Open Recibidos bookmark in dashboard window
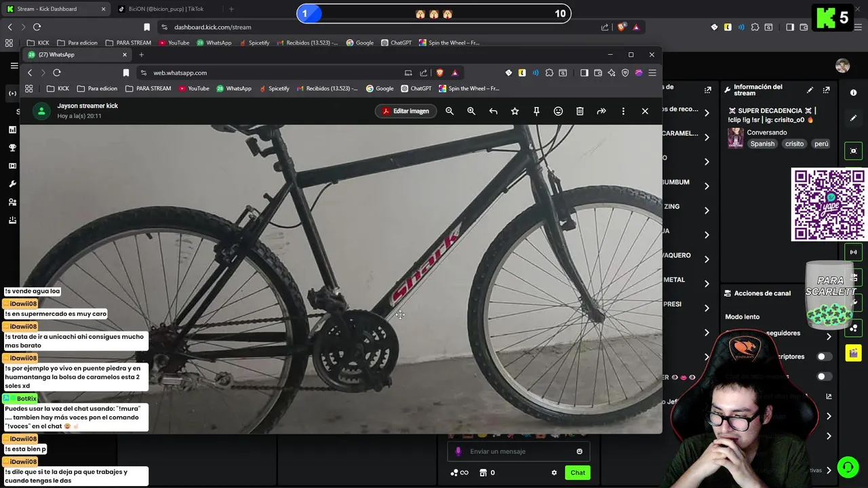The height and width of the screenshot is (488, 868). pyautogui.click(x=307, y=43)
